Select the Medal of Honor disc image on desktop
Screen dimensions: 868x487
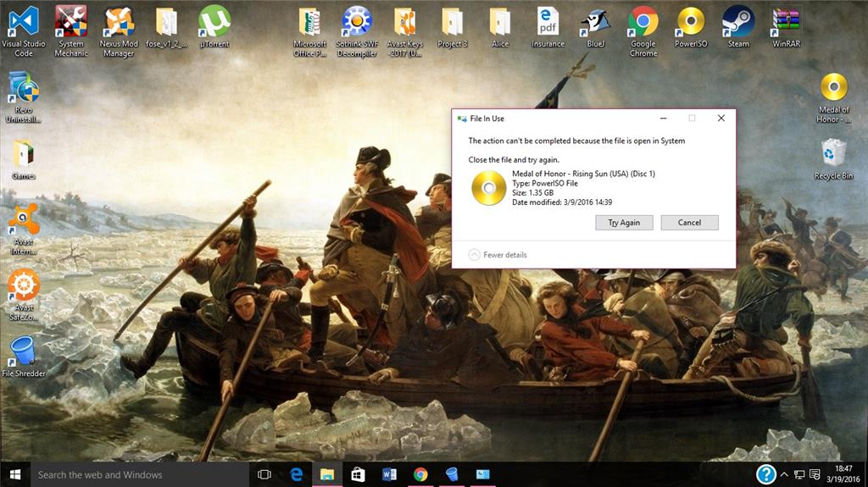point(834,97)
